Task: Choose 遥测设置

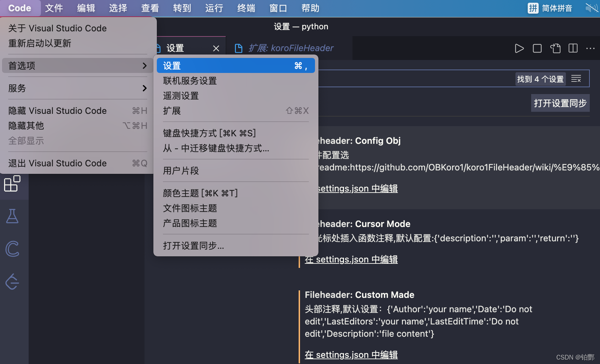Action: click(x=236, y=95)
